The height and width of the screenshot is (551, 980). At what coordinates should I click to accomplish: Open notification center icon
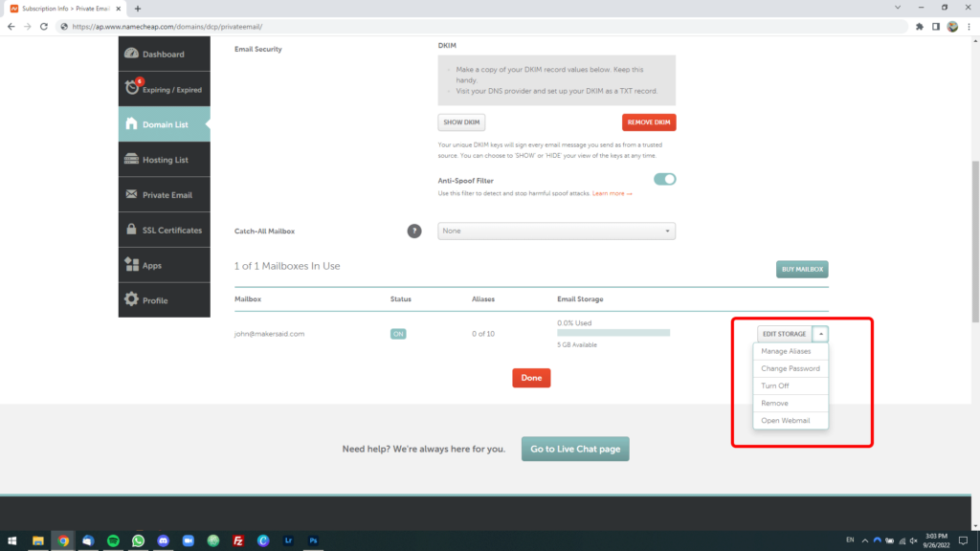pos(963,541)
